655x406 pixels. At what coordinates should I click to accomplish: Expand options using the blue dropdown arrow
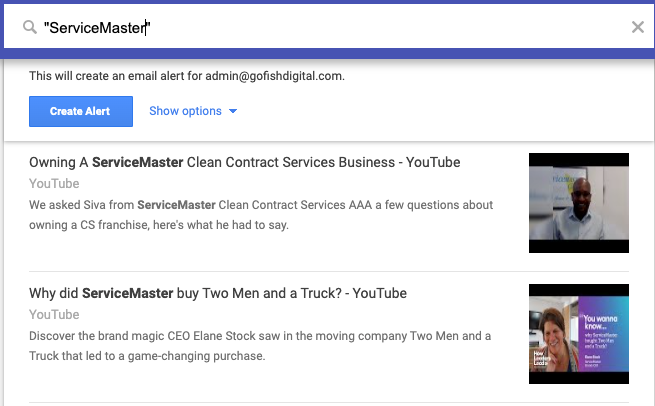coord(233,111)
